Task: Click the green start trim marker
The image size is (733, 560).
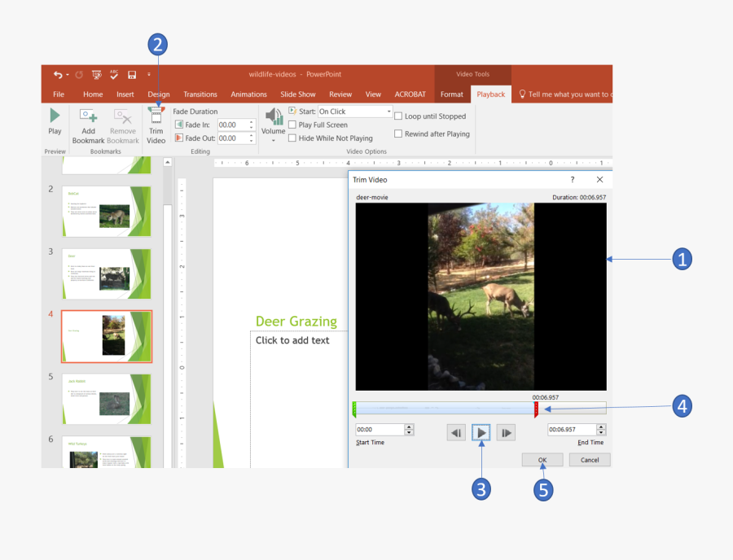Action: [x=354, y=409]
